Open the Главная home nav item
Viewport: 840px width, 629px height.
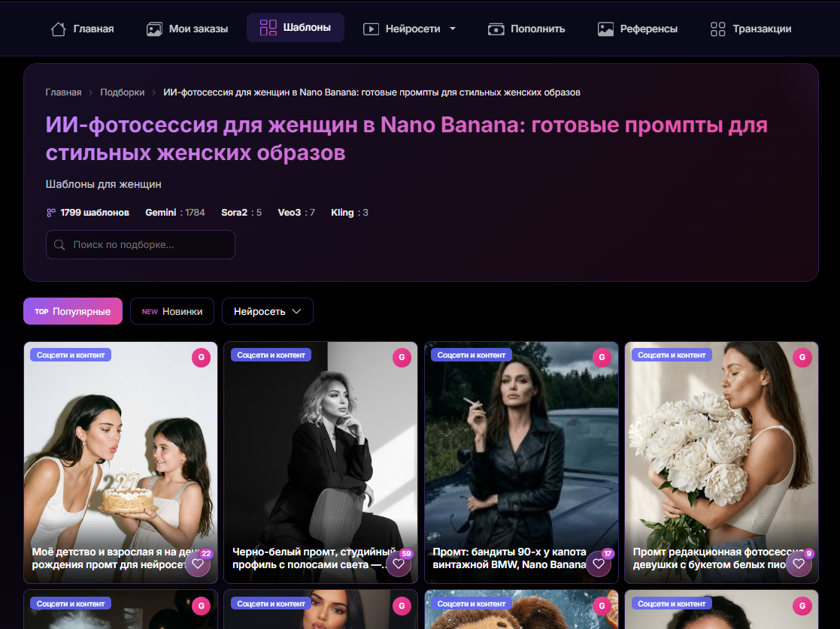[x=83, y=29]
